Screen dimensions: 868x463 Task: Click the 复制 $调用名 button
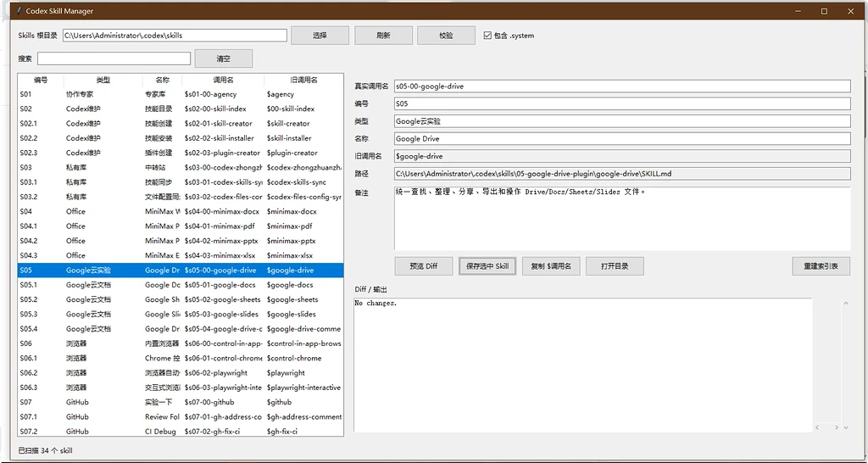551,265
